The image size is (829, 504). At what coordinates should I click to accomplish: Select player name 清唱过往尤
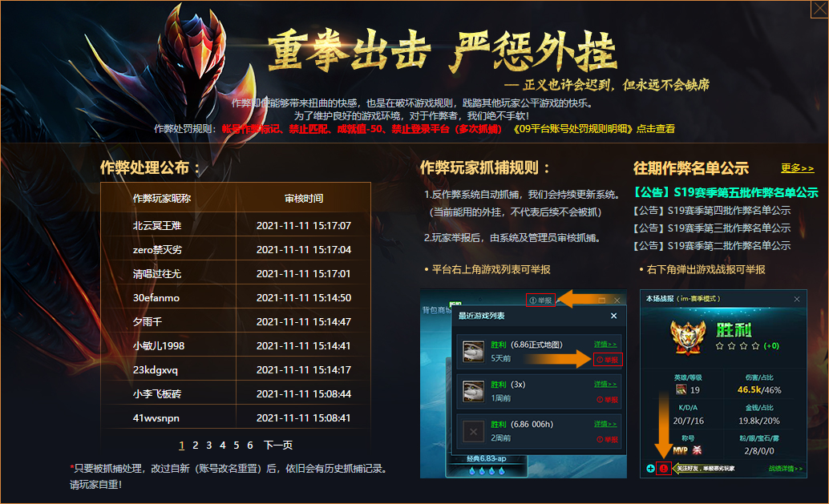[x=157, y=274]
